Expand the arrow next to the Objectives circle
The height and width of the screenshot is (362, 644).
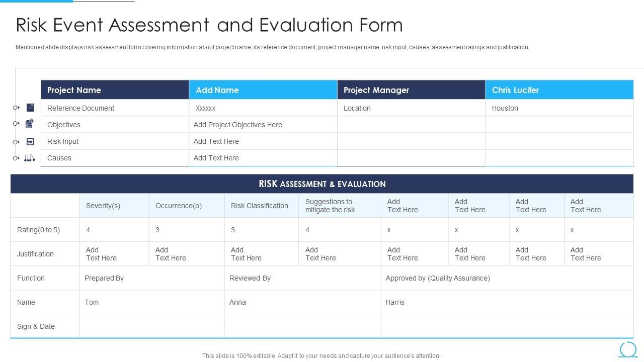point(19,124)
